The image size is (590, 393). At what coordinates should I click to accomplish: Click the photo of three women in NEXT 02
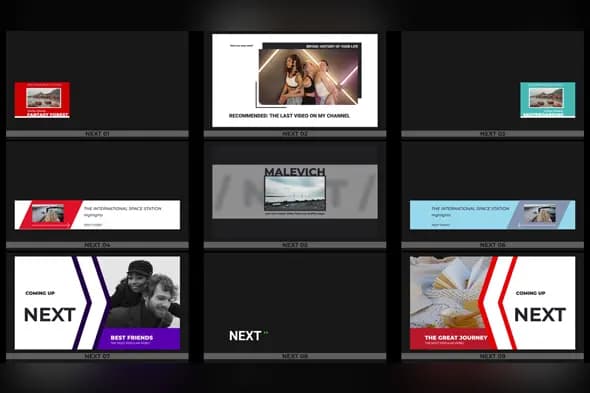(309, 76)
